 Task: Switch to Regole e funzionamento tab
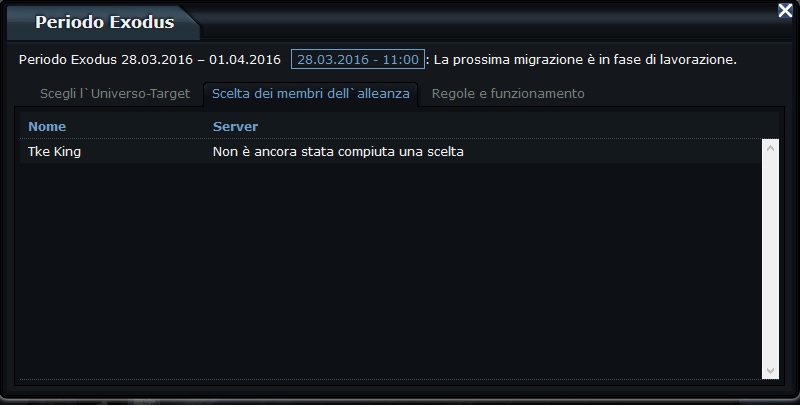tap(508, 94)
